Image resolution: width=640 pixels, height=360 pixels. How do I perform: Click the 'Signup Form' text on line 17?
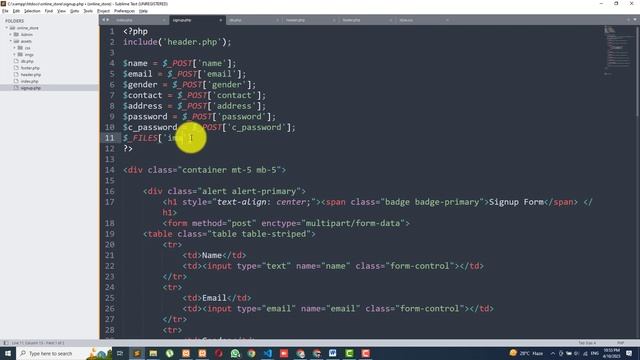pos(516,202)
